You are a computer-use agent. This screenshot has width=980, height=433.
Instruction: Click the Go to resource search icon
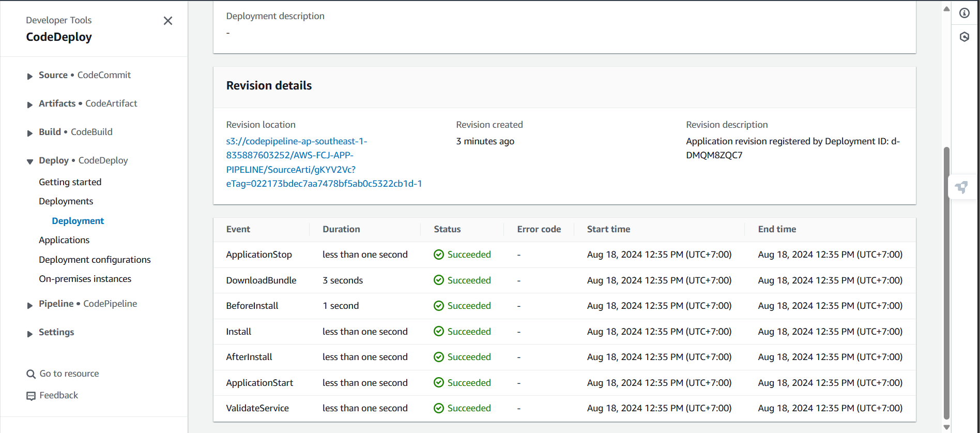pos(31,374)
